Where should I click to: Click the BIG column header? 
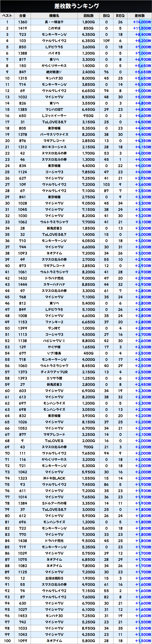tap(106, 16)
